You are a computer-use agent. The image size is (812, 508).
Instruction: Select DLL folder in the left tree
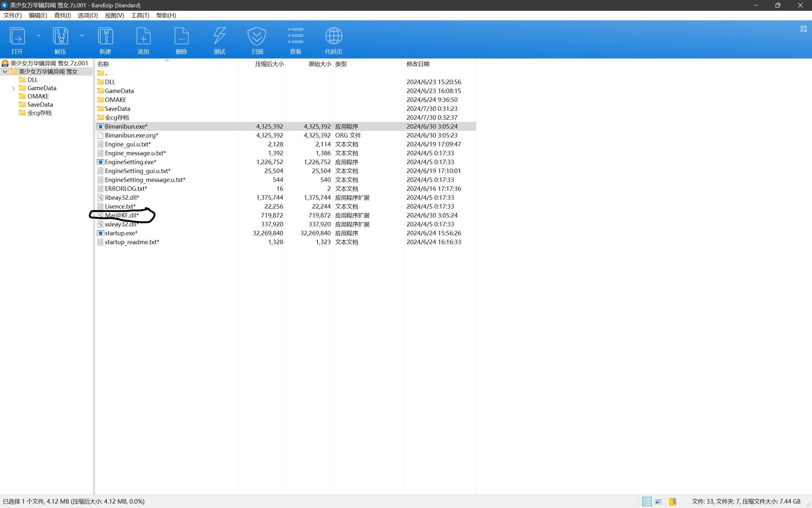click(33, 80)
